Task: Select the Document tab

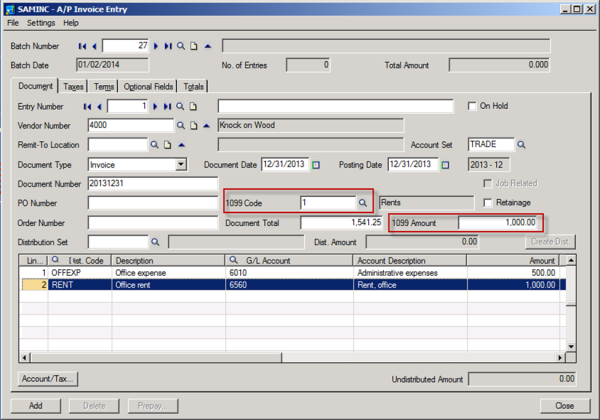Action: pos(35,86)
